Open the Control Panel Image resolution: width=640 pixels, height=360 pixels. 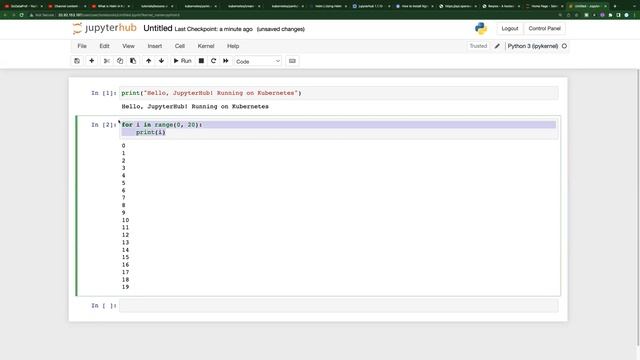pos(544,29)
